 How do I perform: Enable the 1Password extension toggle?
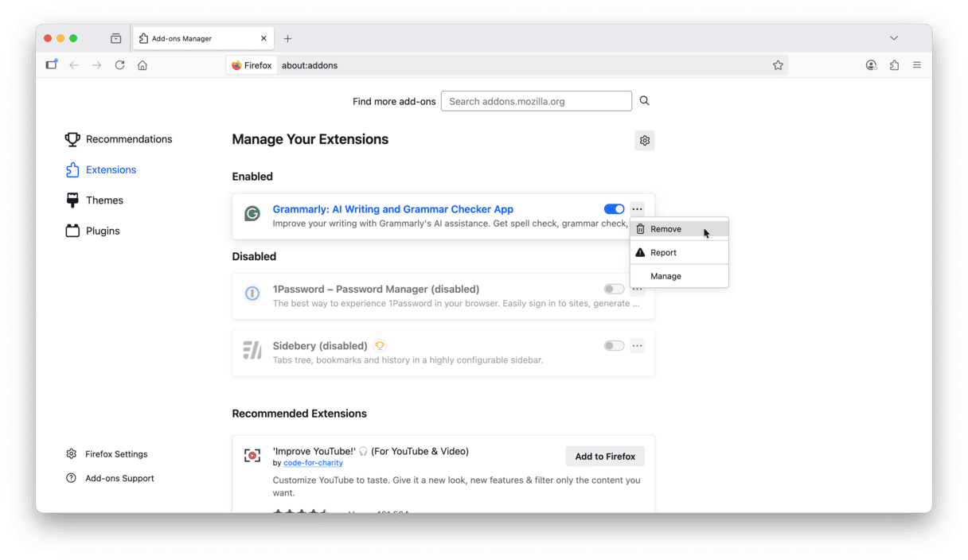614,290
